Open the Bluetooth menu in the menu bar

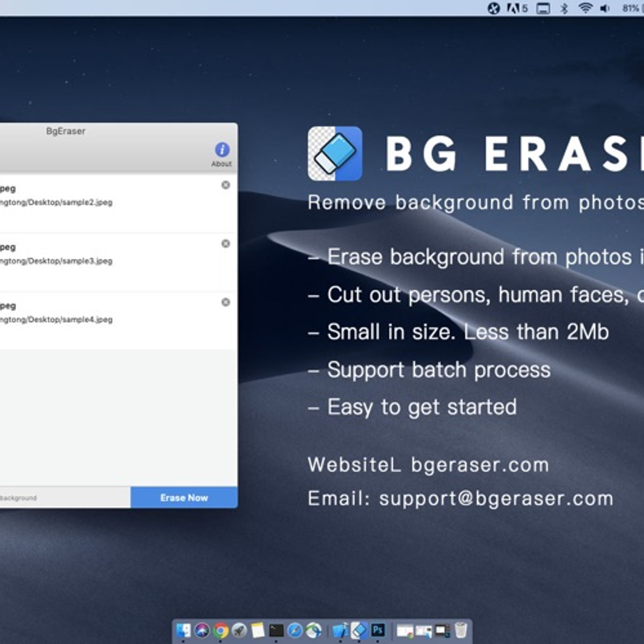pyautogui.click(x=564, y=8)
